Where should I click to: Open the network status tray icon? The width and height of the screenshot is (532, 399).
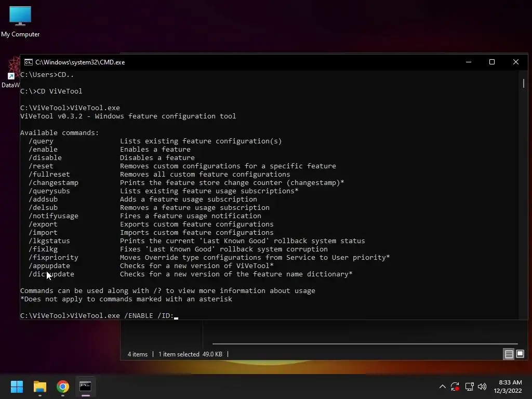pos(469,387)
